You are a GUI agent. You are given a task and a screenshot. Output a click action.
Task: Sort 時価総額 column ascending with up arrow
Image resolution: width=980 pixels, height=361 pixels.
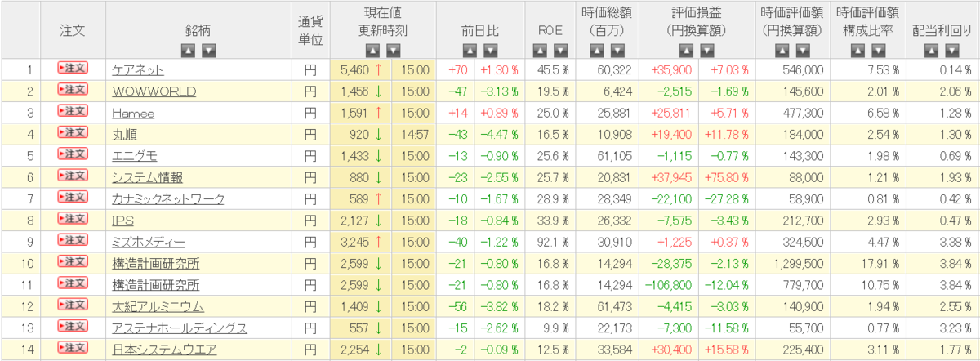pyautogui.click(x=596, y=51)
